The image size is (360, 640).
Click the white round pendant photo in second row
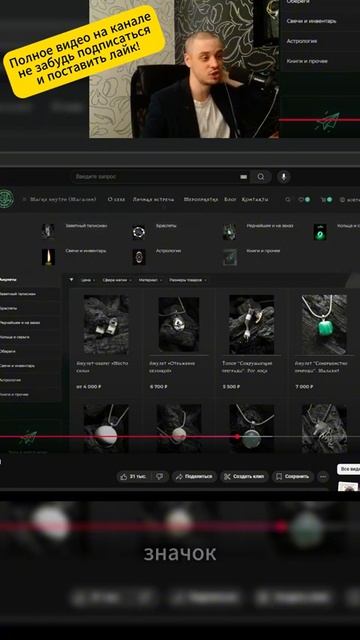click(106, 429)
